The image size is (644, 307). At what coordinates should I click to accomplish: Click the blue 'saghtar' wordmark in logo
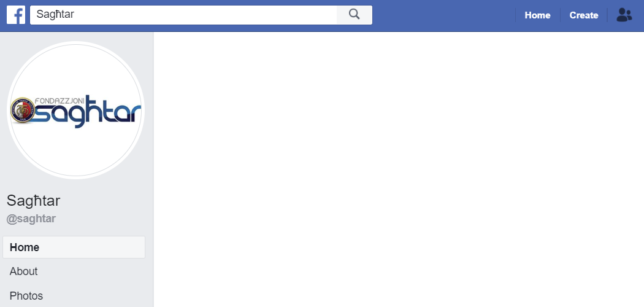88,112
